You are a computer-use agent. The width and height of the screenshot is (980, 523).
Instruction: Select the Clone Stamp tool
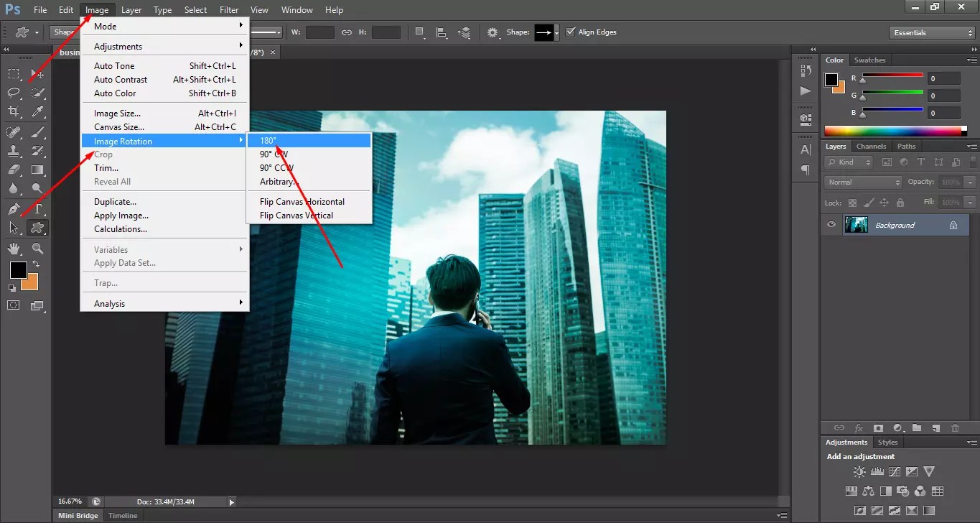point(14,149)
